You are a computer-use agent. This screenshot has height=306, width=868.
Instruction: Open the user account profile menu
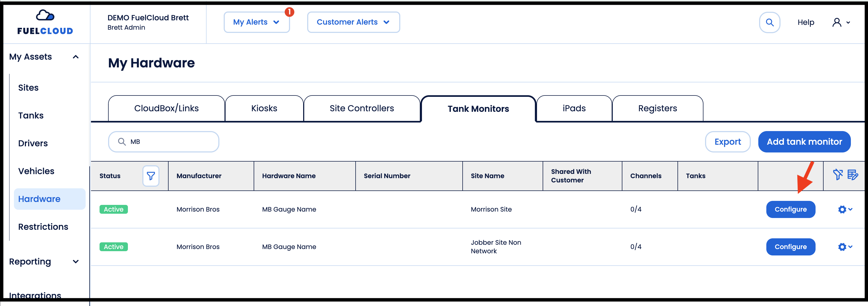pos(841,22)
